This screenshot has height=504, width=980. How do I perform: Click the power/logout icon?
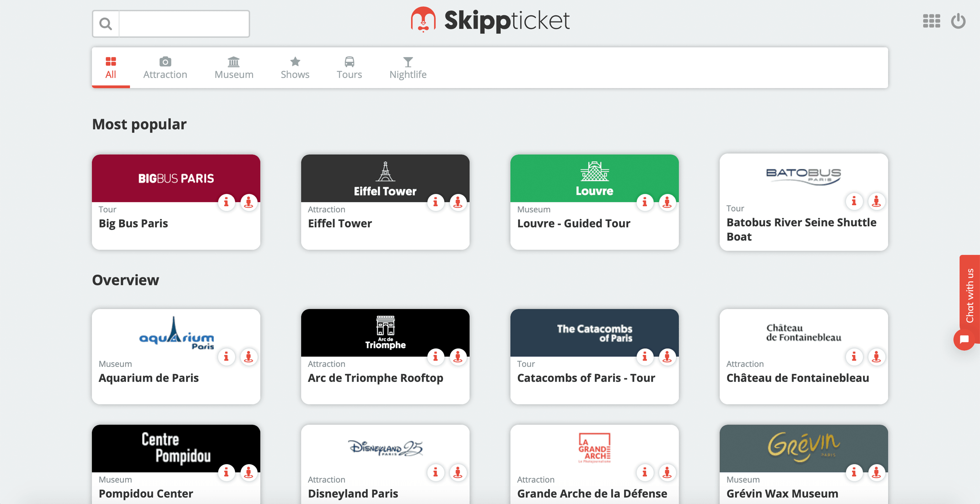coord(958,21)
